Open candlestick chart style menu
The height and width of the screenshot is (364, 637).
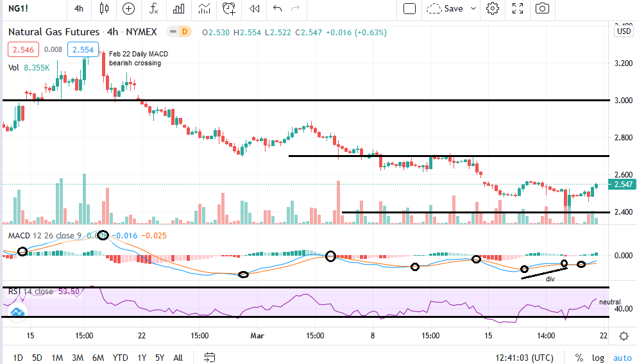(104, 8)
